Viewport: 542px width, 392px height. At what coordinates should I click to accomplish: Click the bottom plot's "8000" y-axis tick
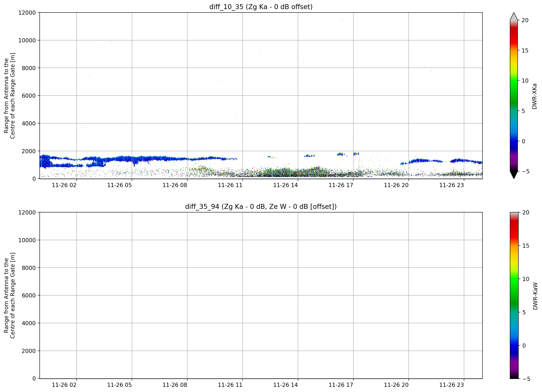(x=29, y=268)
